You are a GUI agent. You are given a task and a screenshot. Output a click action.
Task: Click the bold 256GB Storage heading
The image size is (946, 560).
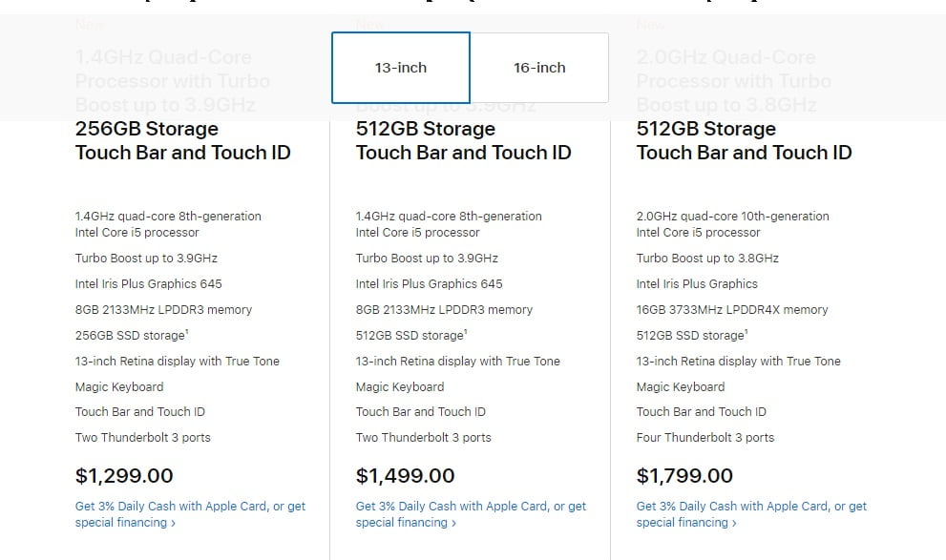pos(147,129)
